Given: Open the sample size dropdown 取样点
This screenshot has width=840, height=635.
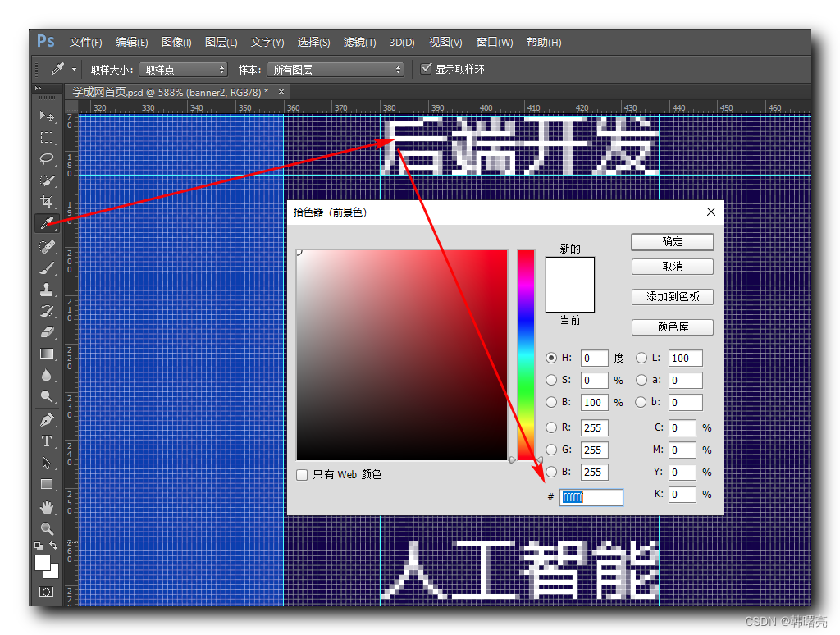Looking at the screenshot, I should point(183,70).
